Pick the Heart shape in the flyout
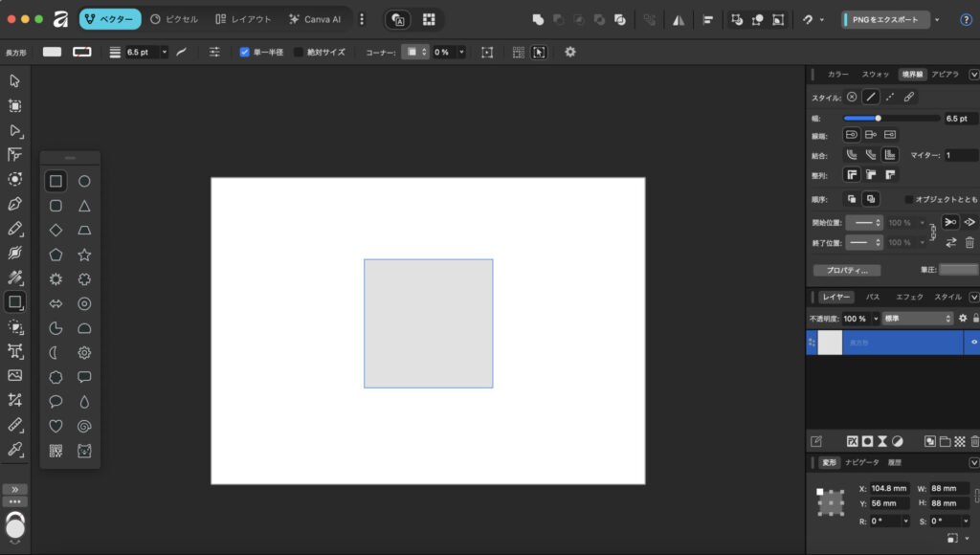The height and width of the screenshot is (555, 980). 56,426
